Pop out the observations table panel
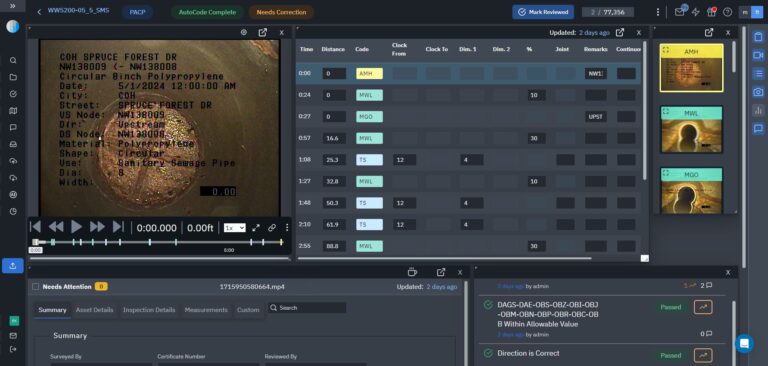The width and height of the screenshot is (768, 366). point(620,32)
